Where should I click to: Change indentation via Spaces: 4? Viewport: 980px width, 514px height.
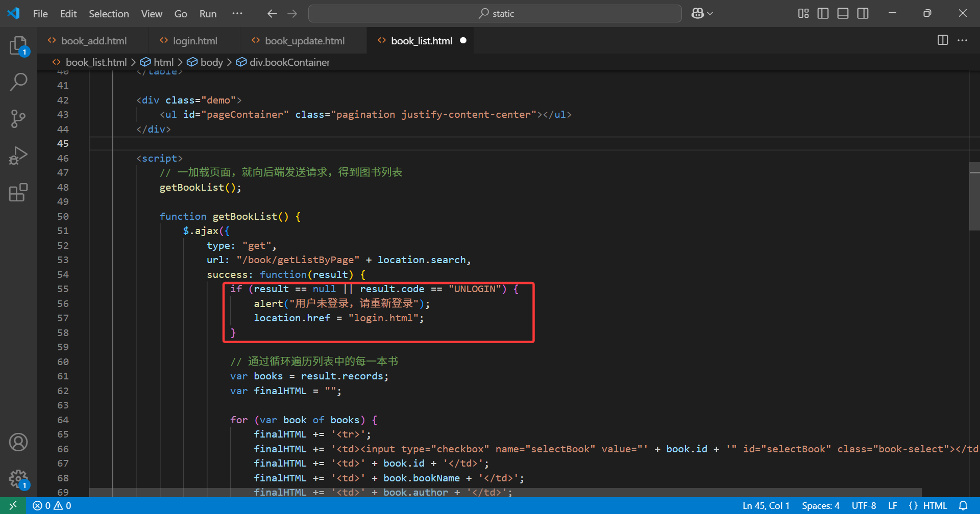coord(821,505)
